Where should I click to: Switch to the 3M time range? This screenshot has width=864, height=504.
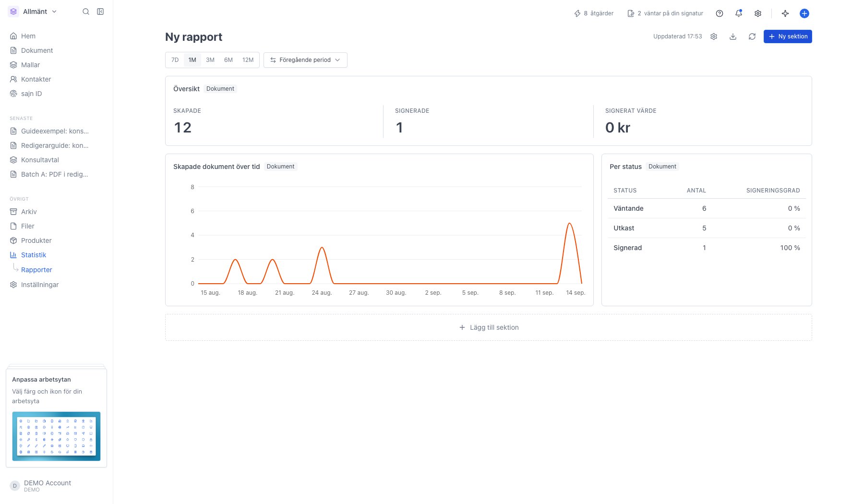tap(210, 60)
